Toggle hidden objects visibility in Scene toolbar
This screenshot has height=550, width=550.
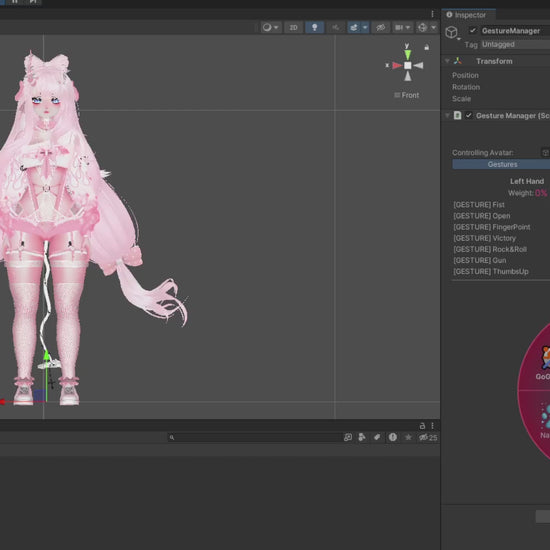click(x=381, y=27)
